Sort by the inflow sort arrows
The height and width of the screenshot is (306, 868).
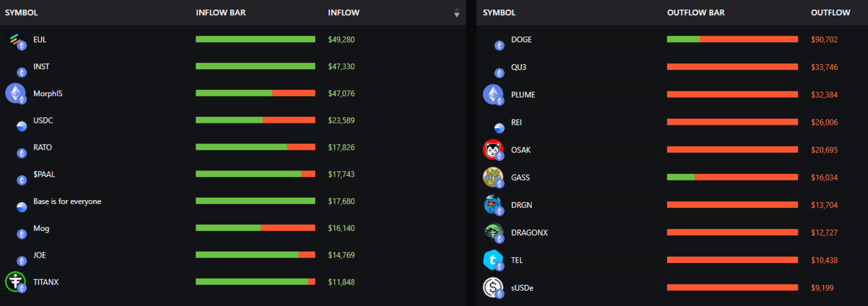coord(457,13)
